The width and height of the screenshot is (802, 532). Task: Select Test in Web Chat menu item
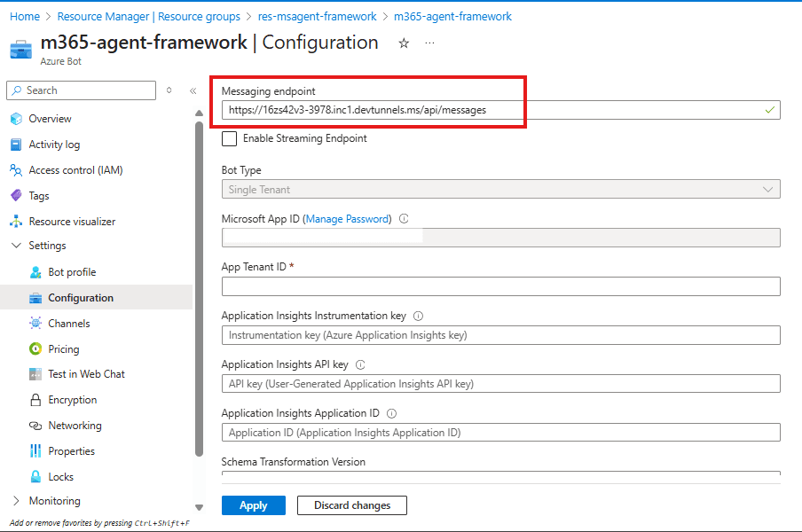[86, 374]
